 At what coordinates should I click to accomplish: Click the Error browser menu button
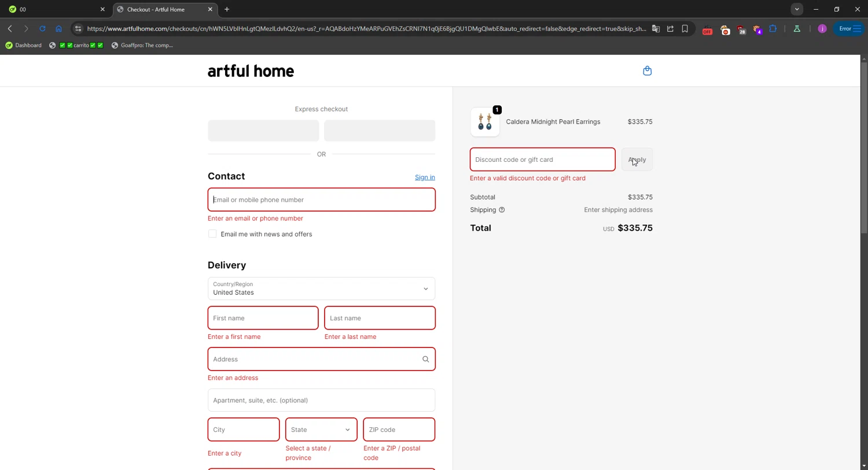click(x=848, y=28)
